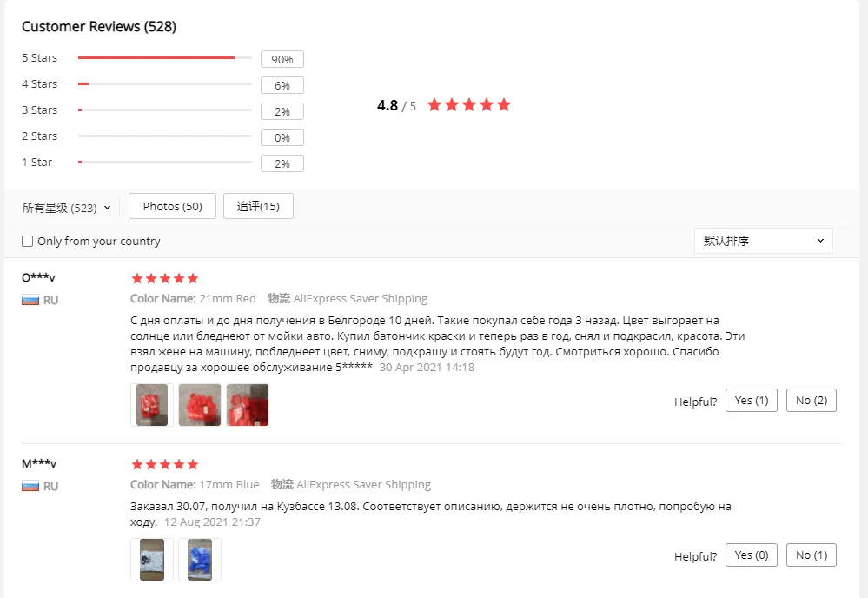The image size is (868, 598).
Task: Click the Russian flag icon beside M***v
Action: click(30, 486)
